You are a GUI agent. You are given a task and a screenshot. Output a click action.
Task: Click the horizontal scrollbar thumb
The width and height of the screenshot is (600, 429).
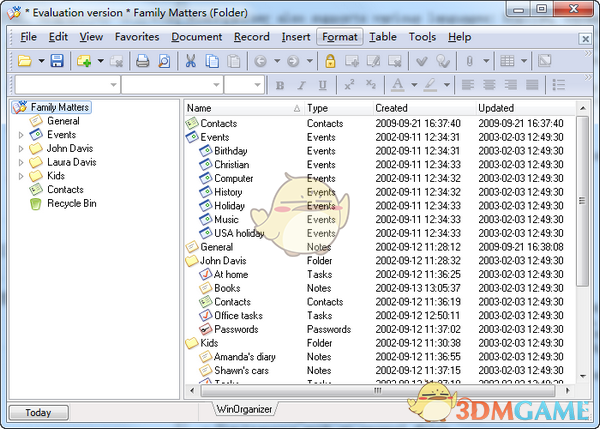point(377,391)
